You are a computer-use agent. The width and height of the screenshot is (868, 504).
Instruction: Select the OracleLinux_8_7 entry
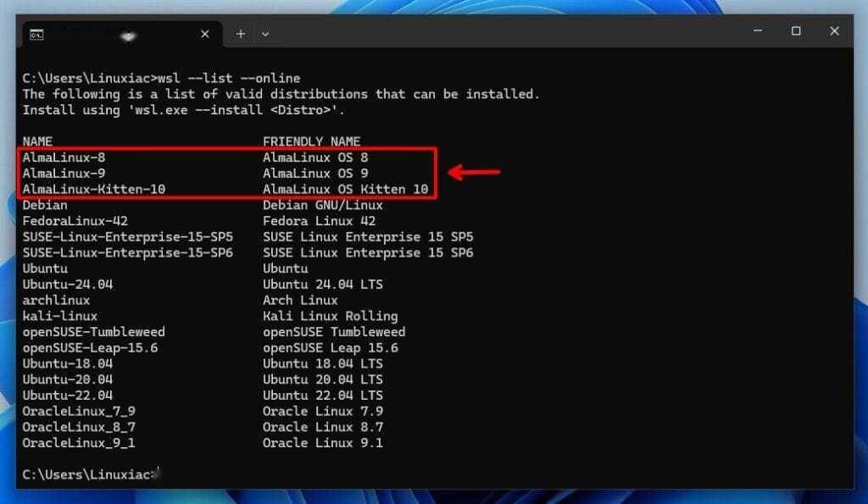click(x=79, y=427)
